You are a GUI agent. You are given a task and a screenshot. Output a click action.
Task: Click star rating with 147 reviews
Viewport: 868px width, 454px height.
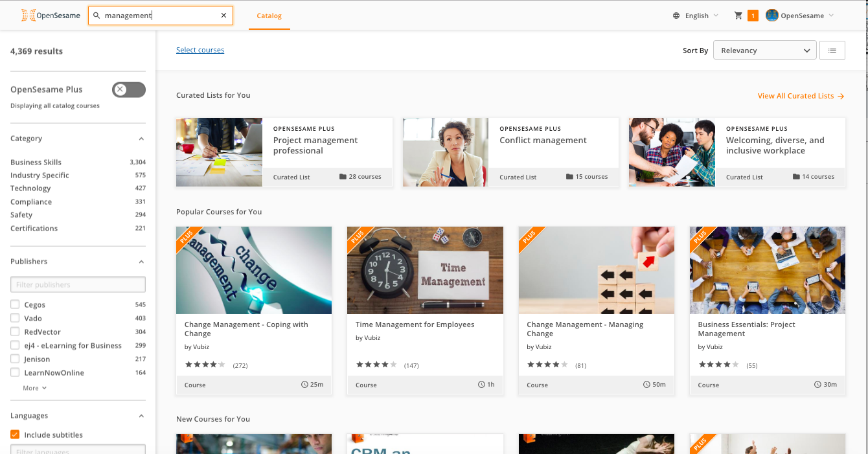(376, 365)
